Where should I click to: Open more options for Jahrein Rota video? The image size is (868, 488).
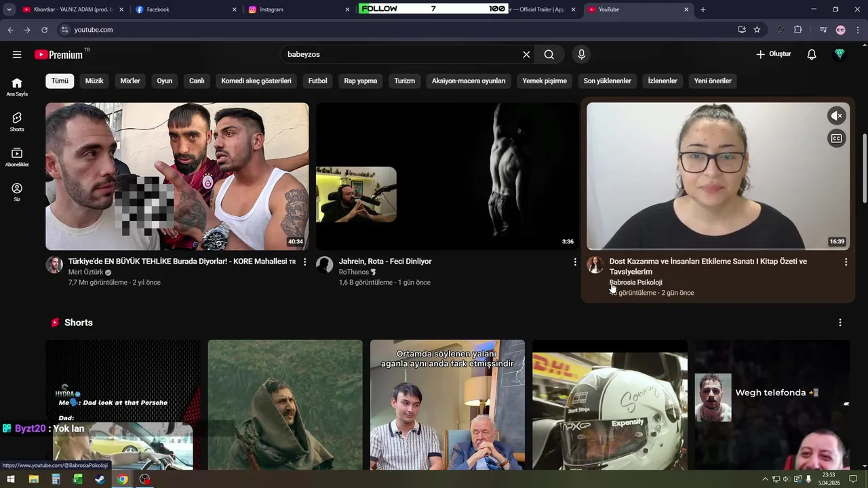tap(575, 262)
